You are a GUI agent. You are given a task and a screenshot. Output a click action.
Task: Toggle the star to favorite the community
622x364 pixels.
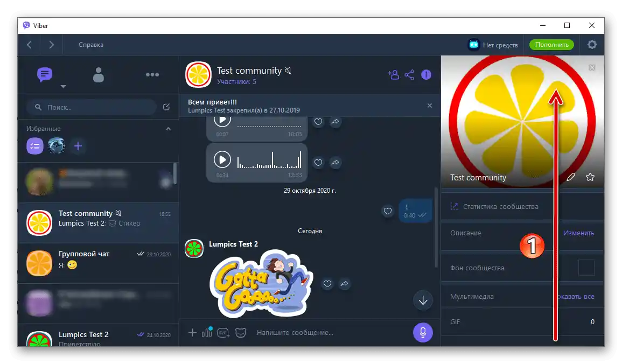[x=590, y=177]
